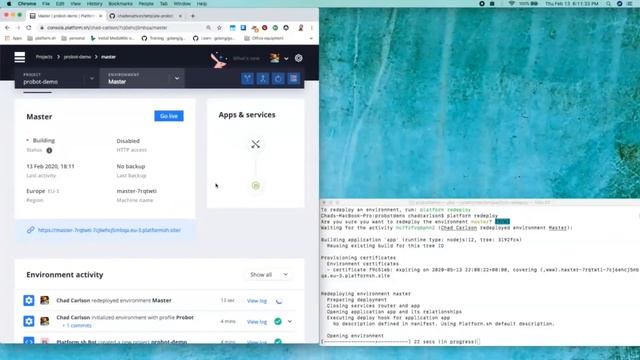
Task: Click the Chrome address bar URL
Action: click(x=107, y=28)
